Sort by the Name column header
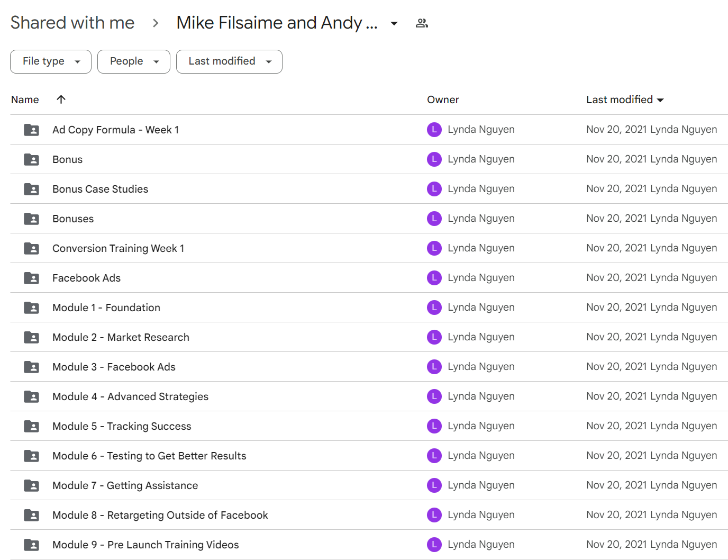Image resolution: width=728 pixels, height=560 pixels. pyautogui.click(x=25, y=100)
